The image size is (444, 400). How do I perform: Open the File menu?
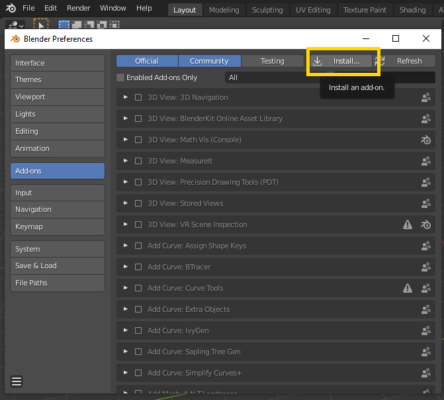[x=28, y=8]
